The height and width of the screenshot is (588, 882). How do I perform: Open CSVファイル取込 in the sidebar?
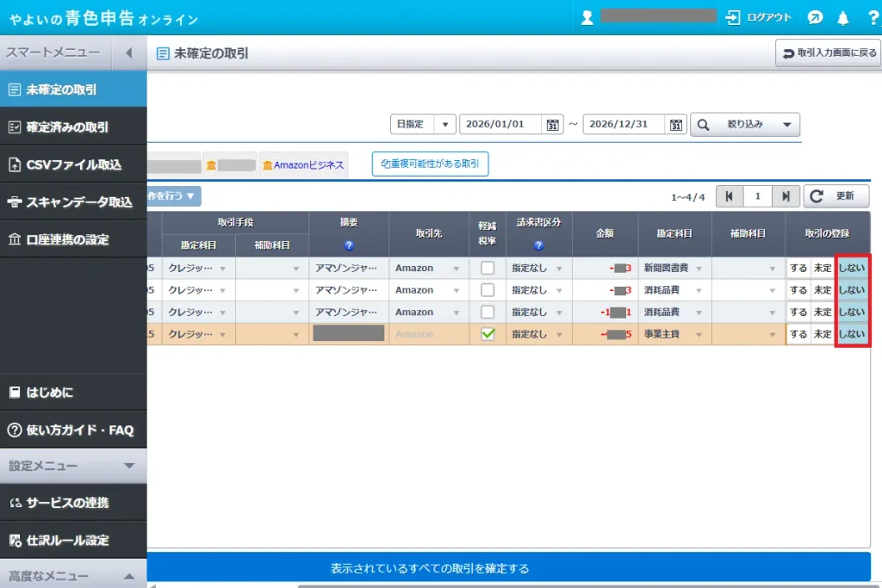(x=73, y=164)
